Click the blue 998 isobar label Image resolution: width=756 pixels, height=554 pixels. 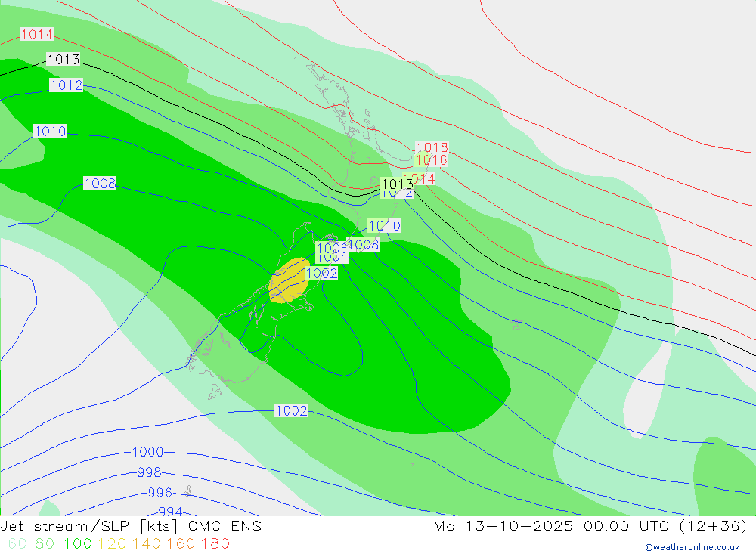pyautogui.click(x=150, y=472)
